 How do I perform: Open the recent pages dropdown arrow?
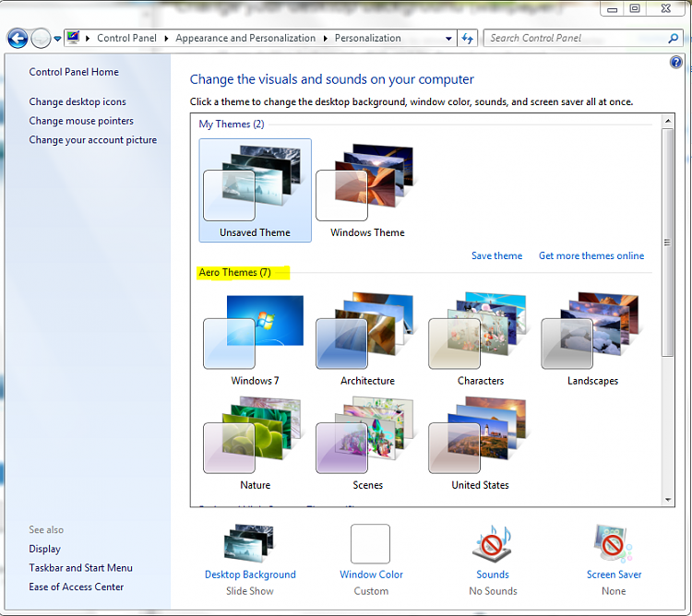(57, 39)
